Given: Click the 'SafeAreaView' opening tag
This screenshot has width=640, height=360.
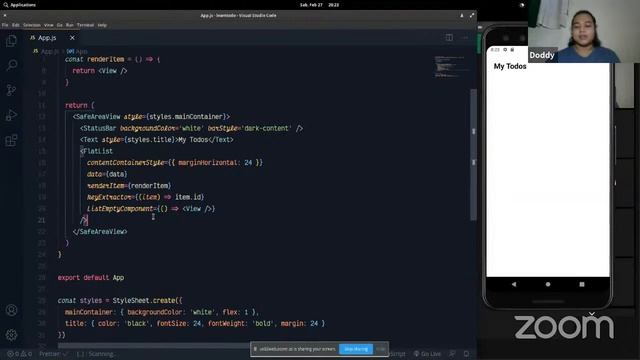Looking at the screenshot, I should [98, 117].
